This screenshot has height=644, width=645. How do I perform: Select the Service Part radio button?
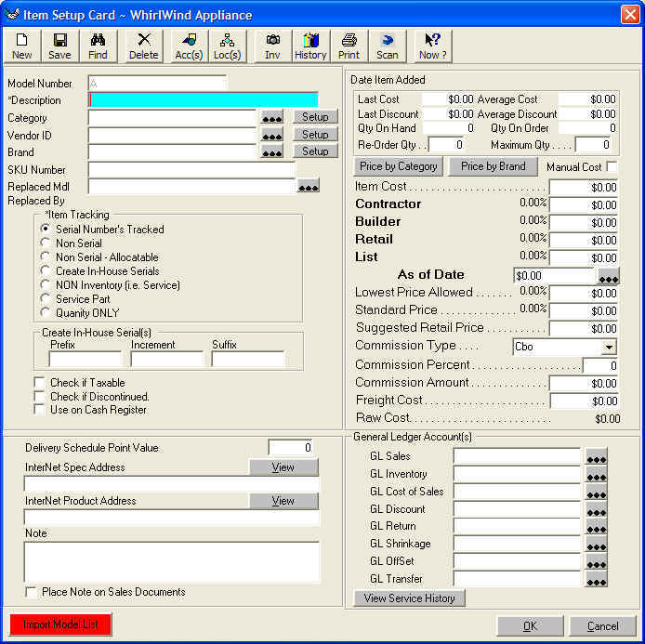(46, 298)
